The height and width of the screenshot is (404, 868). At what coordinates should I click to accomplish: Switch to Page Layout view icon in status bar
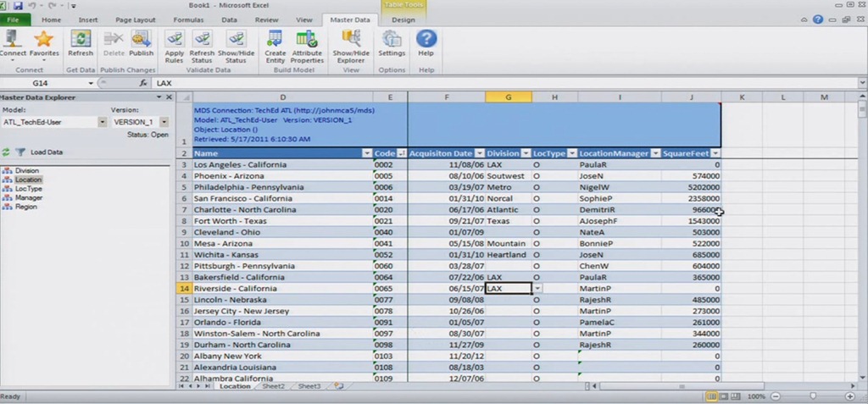(x=724, y=396)
